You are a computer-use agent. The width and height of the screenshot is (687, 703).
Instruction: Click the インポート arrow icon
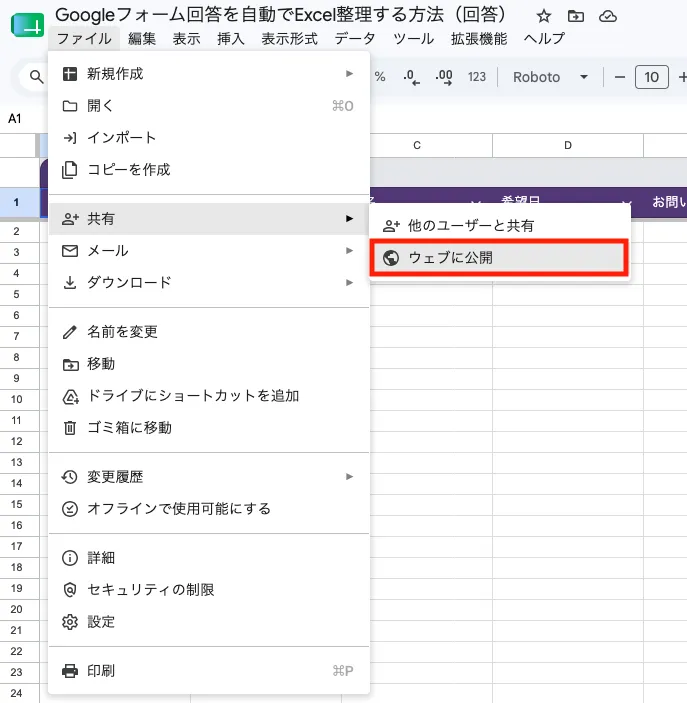coord(70,138)
